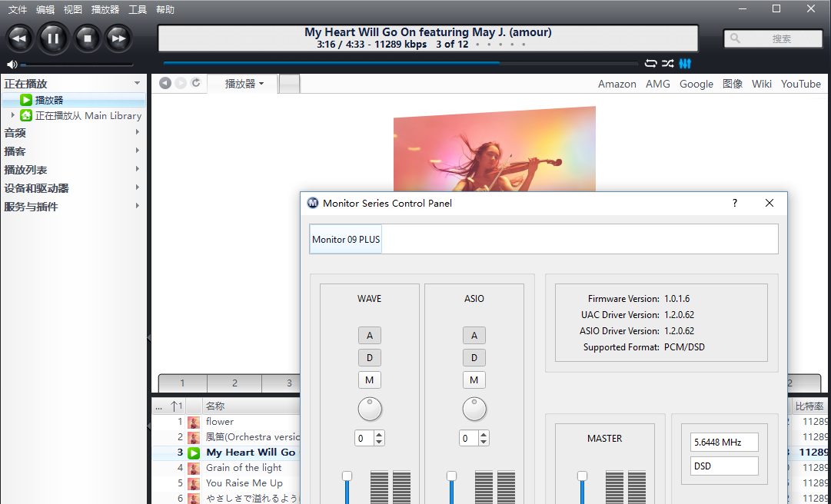Toggle the WAVE channel D button
Image resolution: width=831 pixels, height=504 pixels.
coord(370,357)
